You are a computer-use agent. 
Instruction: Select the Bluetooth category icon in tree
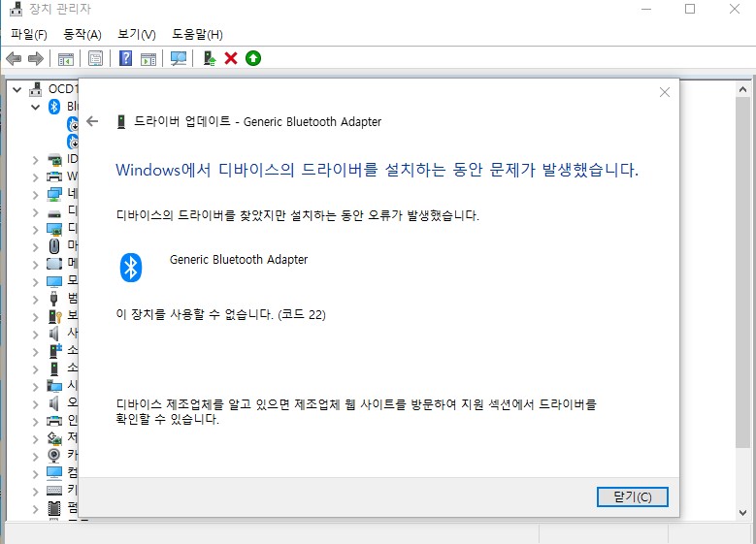[54, 107]
